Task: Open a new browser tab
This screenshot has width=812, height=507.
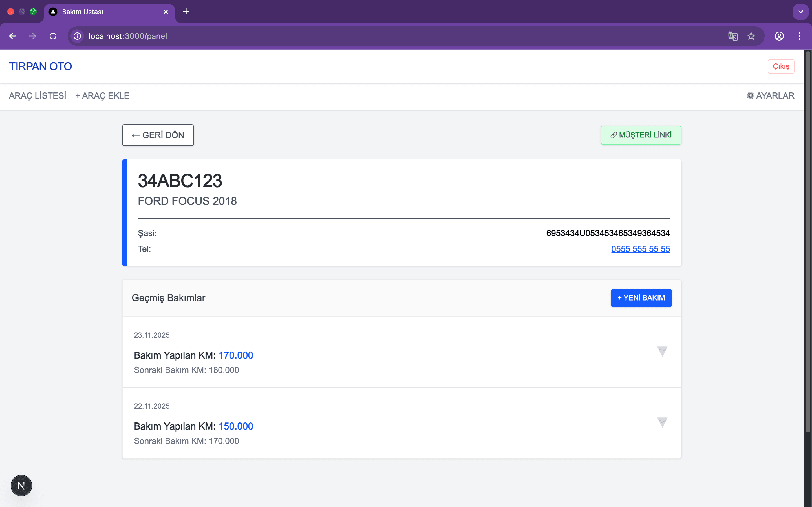Action: click(x=186, y=11)
